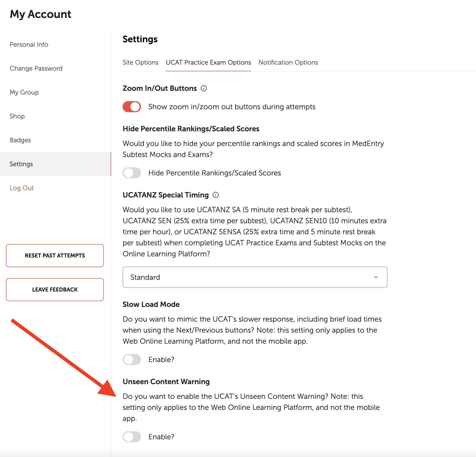This screenshot has height=457, width=476.
Task: Open the Standard special timing dropdown
Action: (x=255, y=277)
